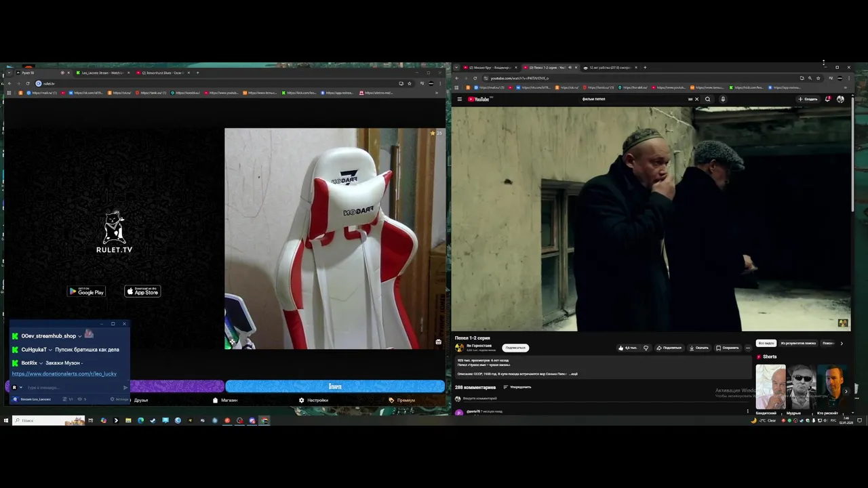Click Windows taskbar search box
The height and width of the screenshot is (488, 868).
[x=47, y=420]
